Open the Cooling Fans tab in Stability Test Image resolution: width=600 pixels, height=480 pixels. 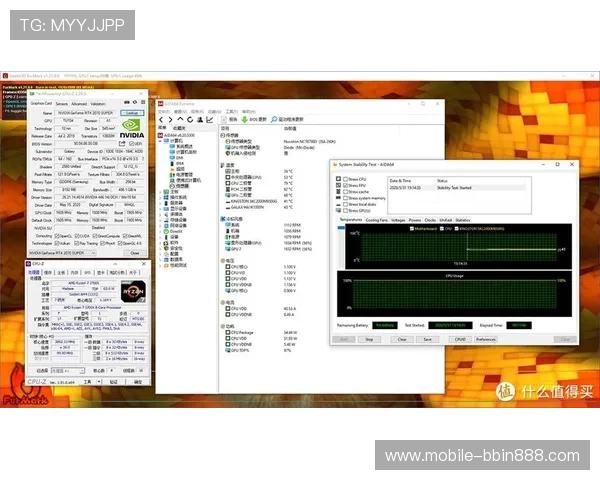pos(377,220)
